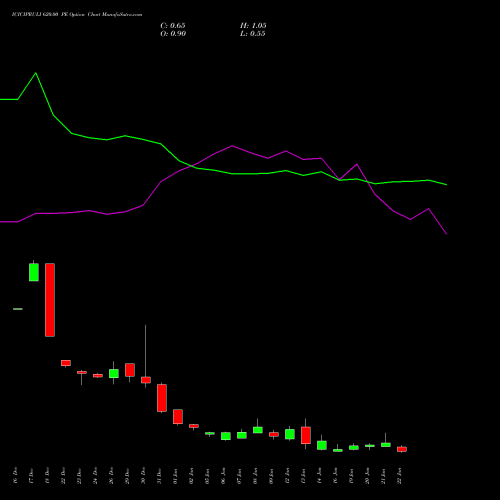Click the purple indicator line's highest peak

tap(232, 146)
